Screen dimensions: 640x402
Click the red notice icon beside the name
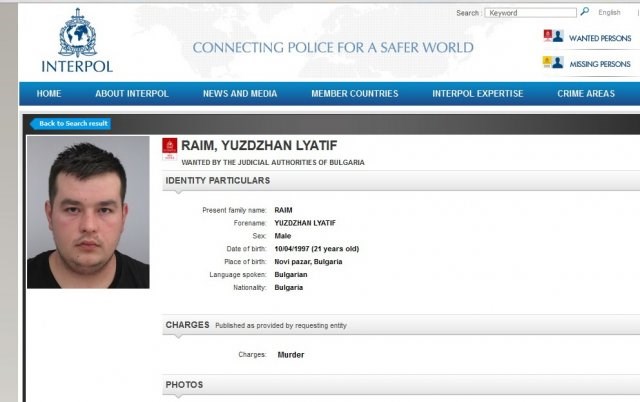click(x=170, y=149)
